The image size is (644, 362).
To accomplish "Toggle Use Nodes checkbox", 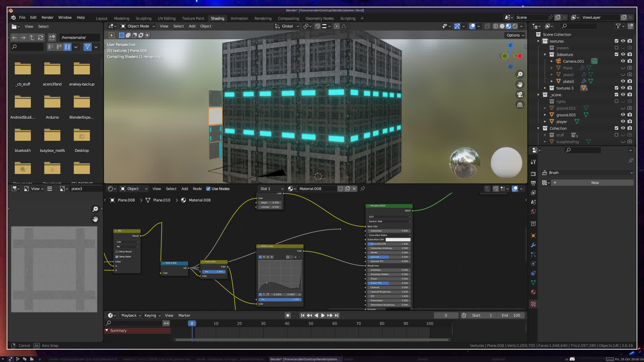I will (x=208, y=189).
